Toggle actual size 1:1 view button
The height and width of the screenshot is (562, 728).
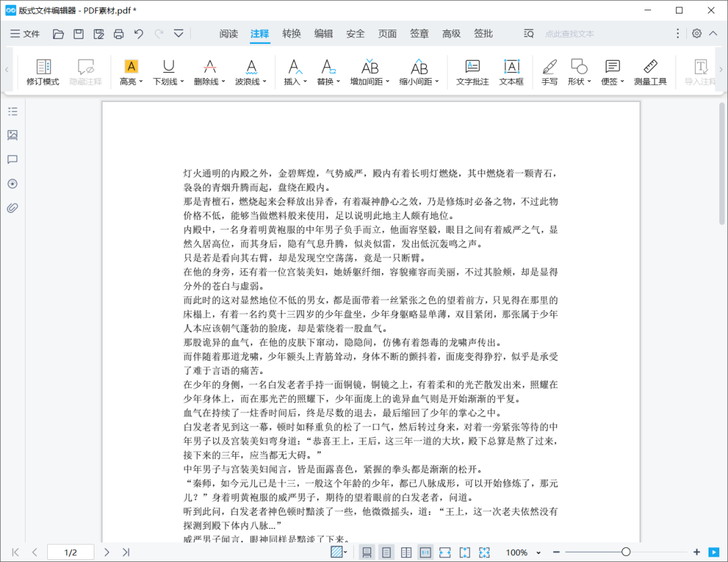tap(425, 553)
